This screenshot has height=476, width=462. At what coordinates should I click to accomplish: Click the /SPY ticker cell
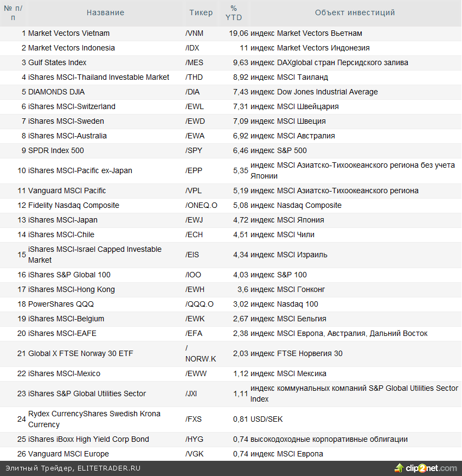(x=193, y=150)
